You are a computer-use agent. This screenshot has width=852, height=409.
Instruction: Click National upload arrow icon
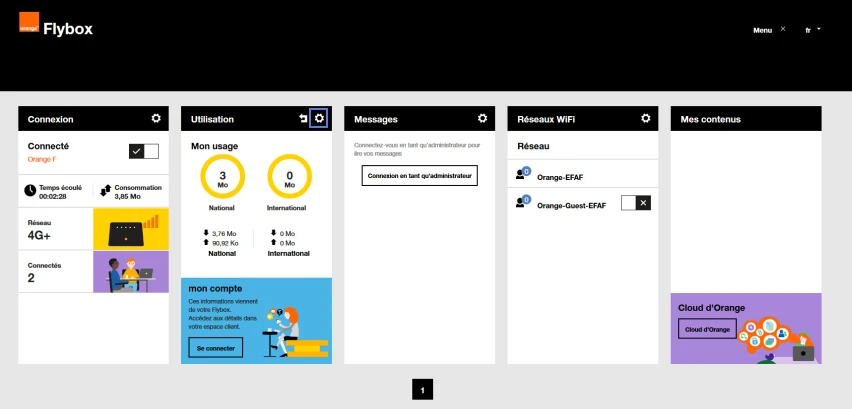pos(206,243)
